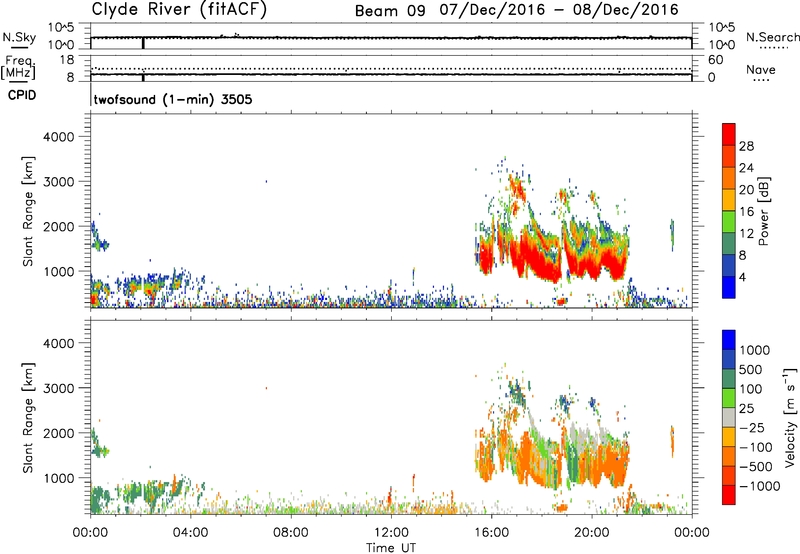Click the '1000' value on Velocity colorbar
800x554 pixels.
click(x=755, y=350)
